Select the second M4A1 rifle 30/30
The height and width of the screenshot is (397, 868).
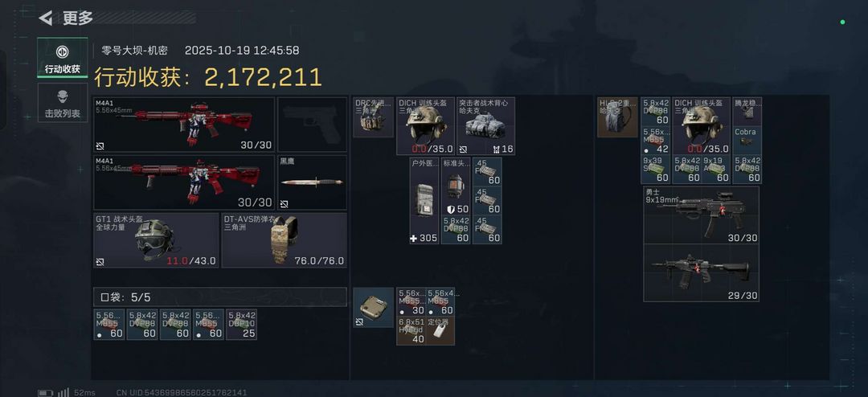[184, 182]
